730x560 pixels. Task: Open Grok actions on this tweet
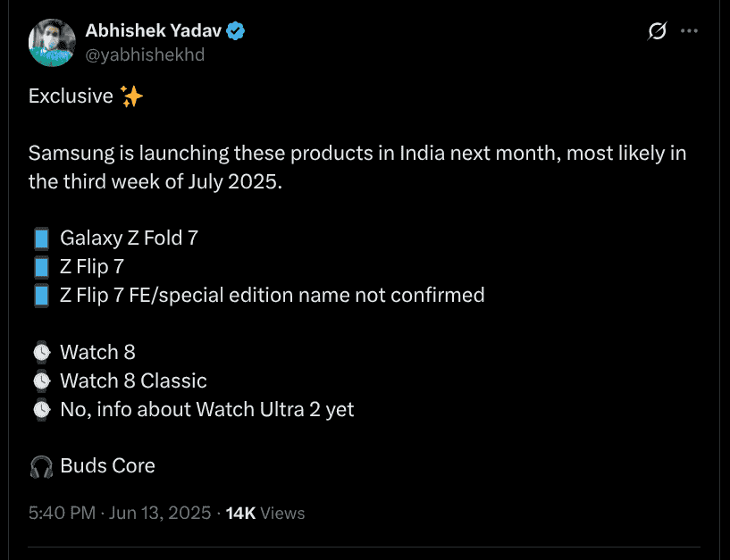pos(657,30)
